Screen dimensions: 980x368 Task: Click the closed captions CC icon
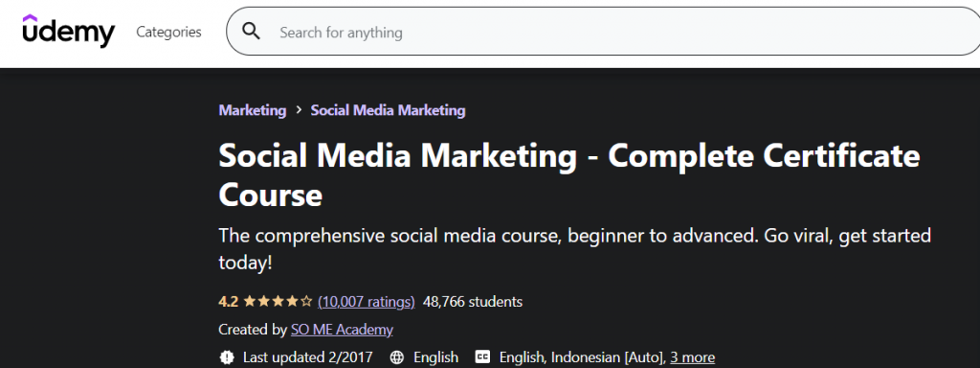pyautogui.click(x=482, y=357)
